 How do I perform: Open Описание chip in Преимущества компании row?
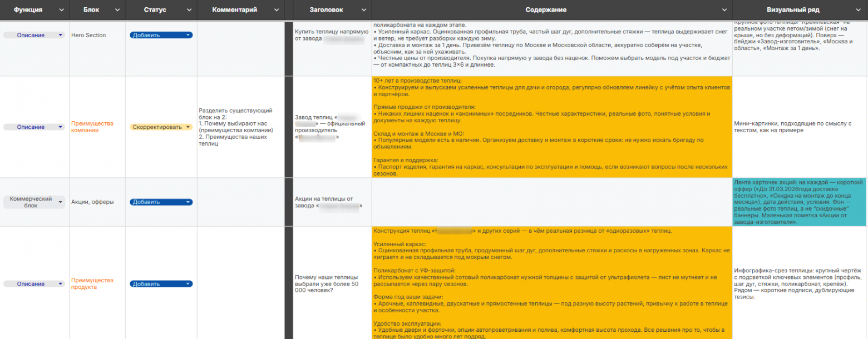tap(34, 127)
